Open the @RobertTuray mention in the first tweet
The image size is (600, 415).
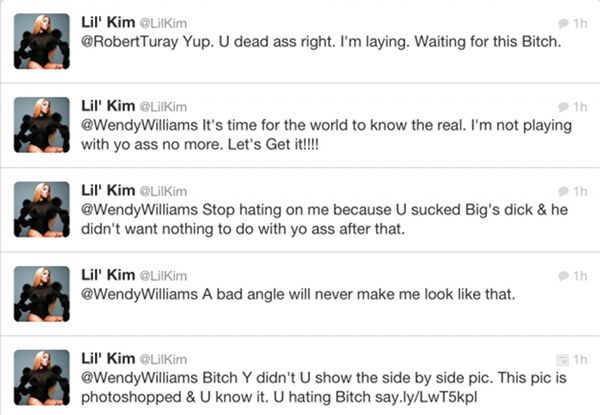coord(130,42)
